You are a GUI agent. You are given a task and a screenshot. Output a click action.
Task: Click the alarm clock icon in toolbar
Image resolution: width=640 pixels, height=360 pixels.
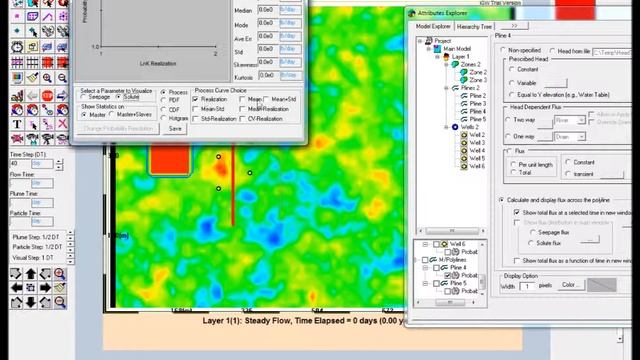coord(17,47)
